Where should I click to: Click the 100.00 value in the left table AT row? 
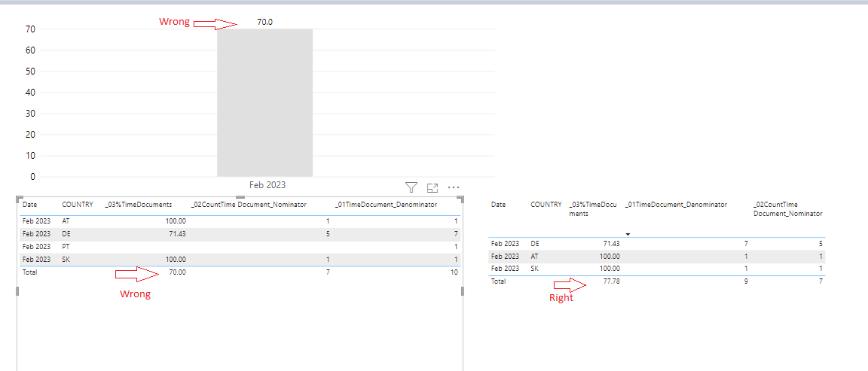pyautogui.click(x=175, y=220)
